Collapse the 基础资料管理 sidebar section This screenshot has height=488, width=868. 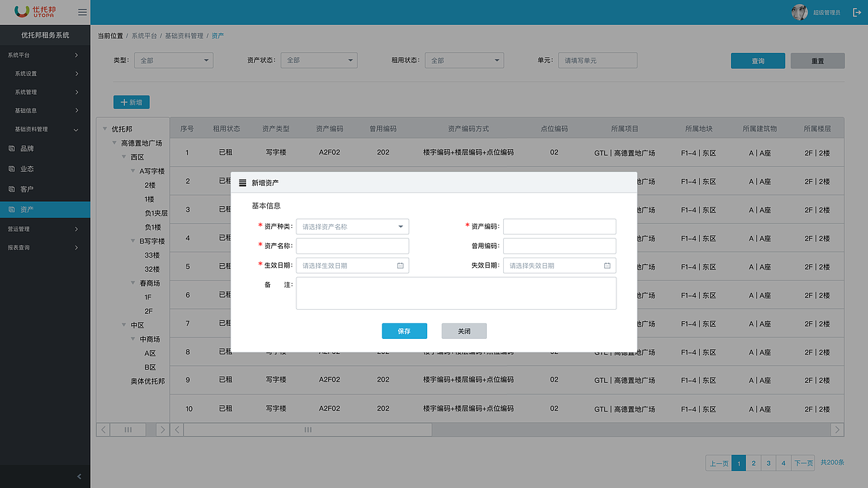[45, 129]
